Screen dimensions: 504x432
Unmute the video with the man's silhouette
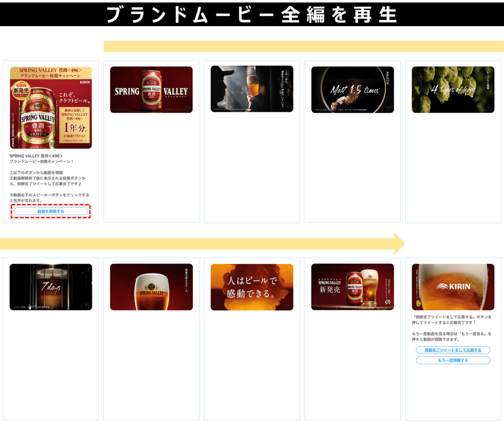point(288,106)
